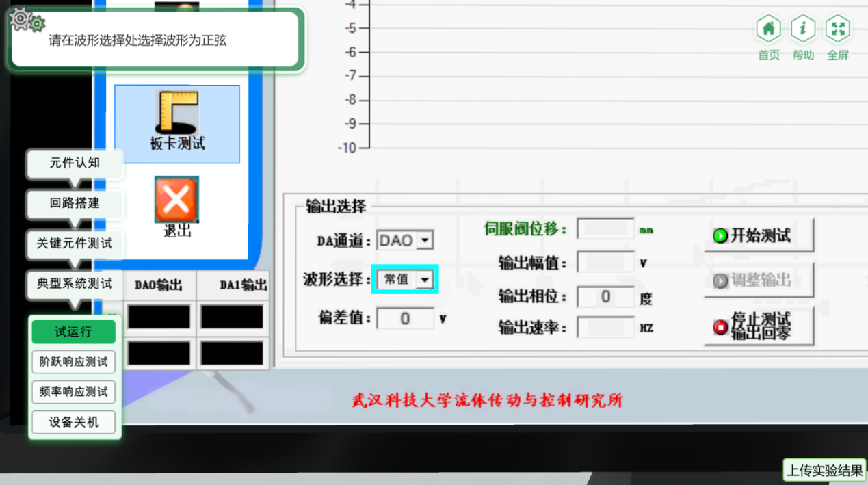Choose the Frequency Response Test option
Screen dimensions: 868x485
tap(74, 392)
